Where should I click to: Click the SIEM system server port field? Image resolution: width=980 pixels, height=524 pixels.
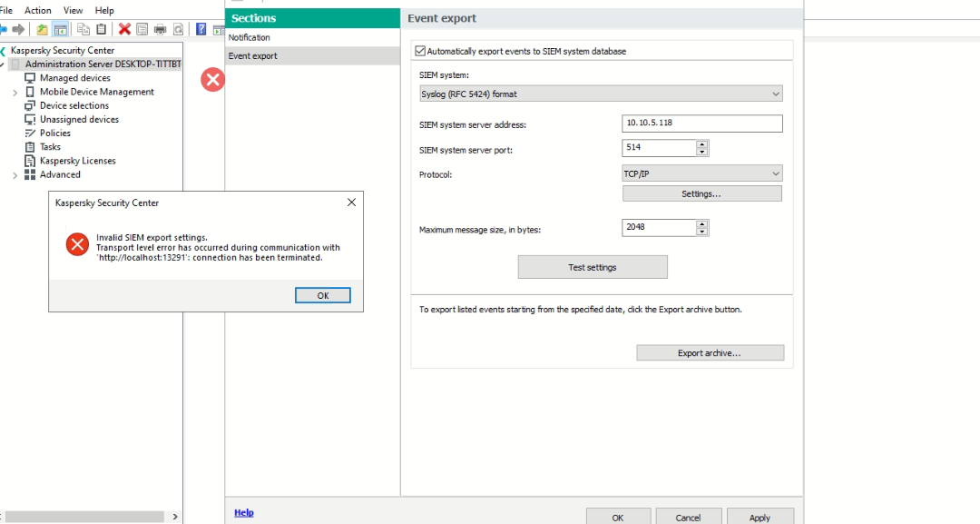coord(659,148)
